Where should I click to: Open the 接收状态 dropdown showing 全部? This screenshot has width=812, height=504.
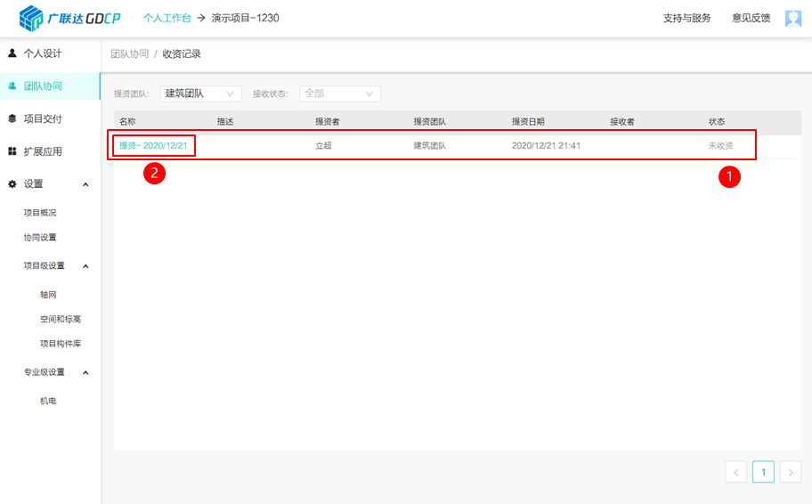[x=340, y=93]
